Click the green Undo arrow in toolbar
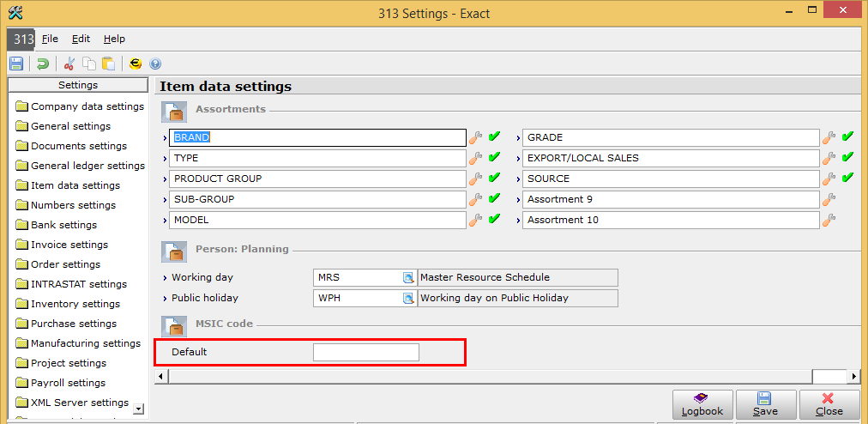 42,64
